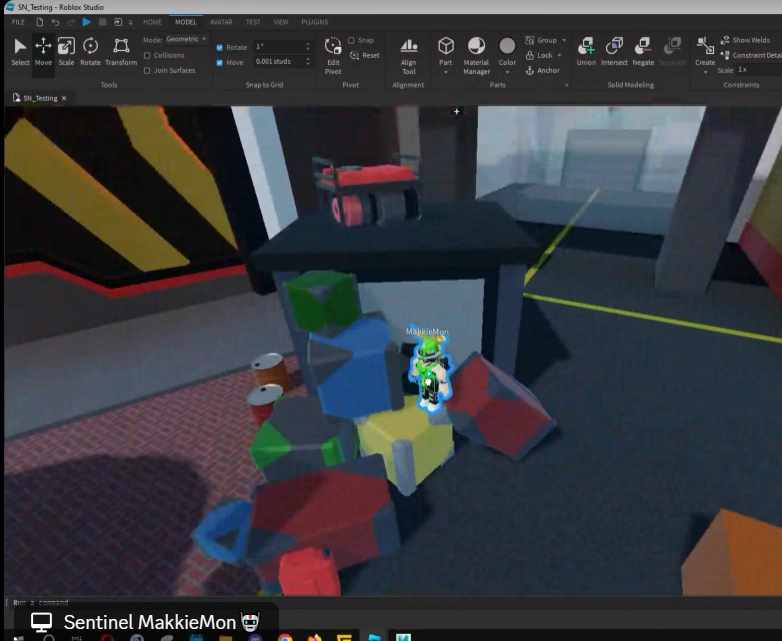Redo the last undone action

click(71, 22)
